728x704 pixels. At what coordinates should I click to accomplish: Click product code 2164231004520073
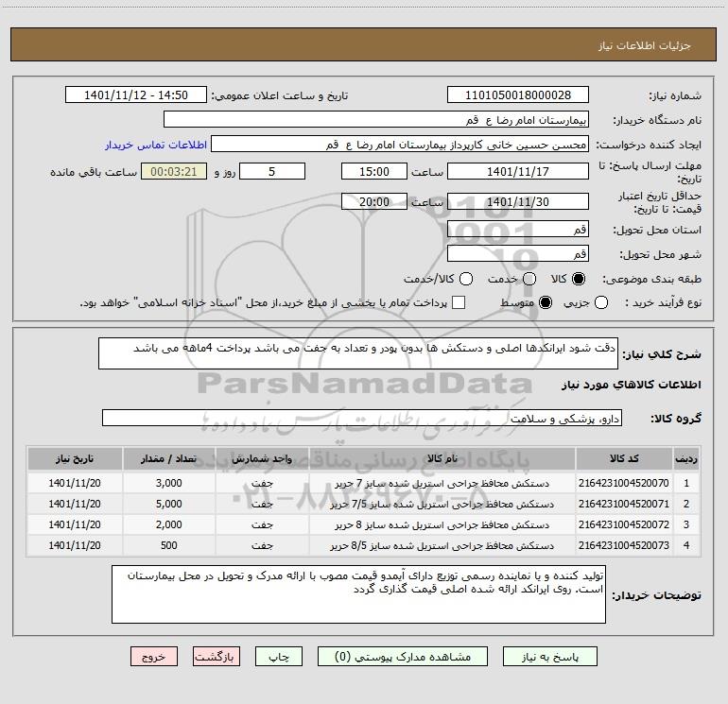coord(624,546)
